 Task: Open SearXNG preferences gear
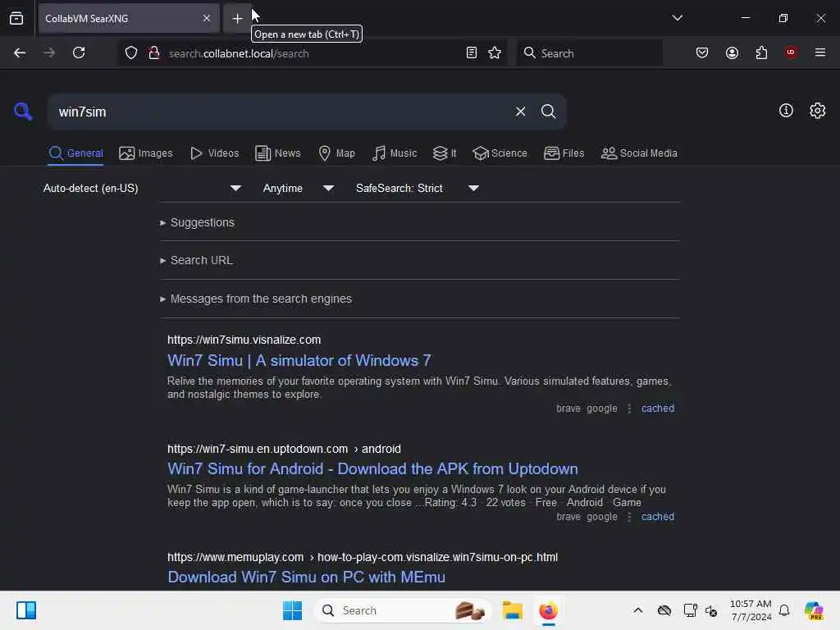click(817, 111)
